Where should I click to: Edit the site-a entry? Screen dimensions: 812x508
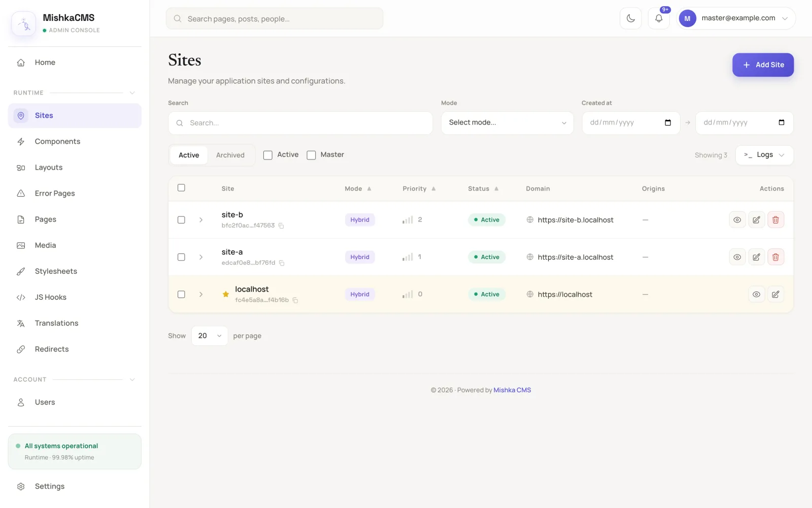tap(756, 257)
